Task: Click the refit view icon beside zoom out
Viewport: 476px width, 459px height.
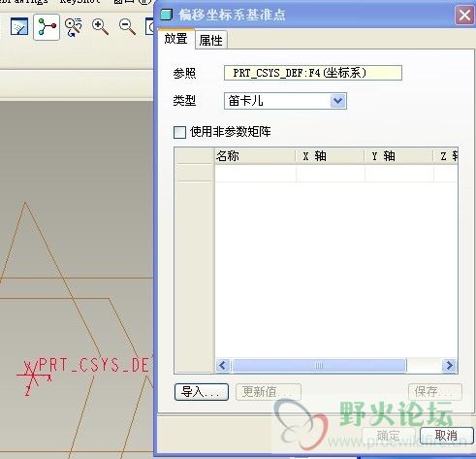Action: click(x=149, y=27)
